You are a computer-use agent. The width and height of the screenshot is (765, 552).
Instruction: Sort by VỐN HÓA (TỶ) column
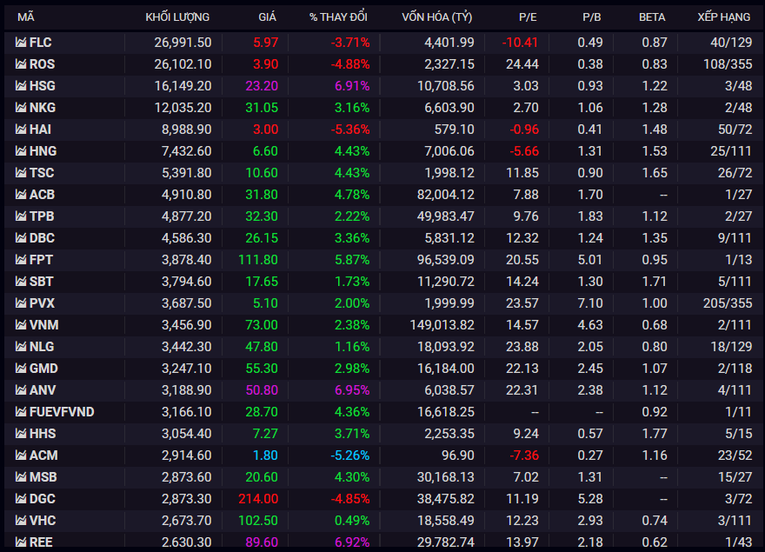(x=437, y=18)
